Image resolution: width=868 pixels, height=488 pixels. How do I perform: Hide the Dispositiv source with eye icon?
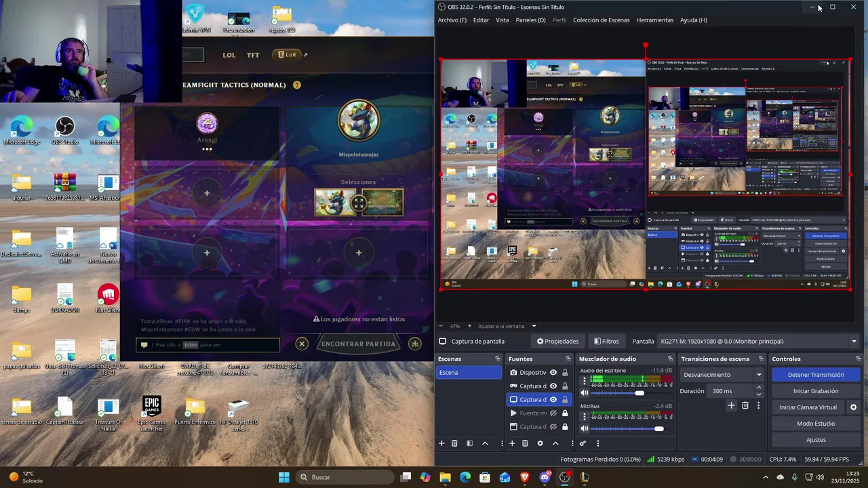[553, 373]
